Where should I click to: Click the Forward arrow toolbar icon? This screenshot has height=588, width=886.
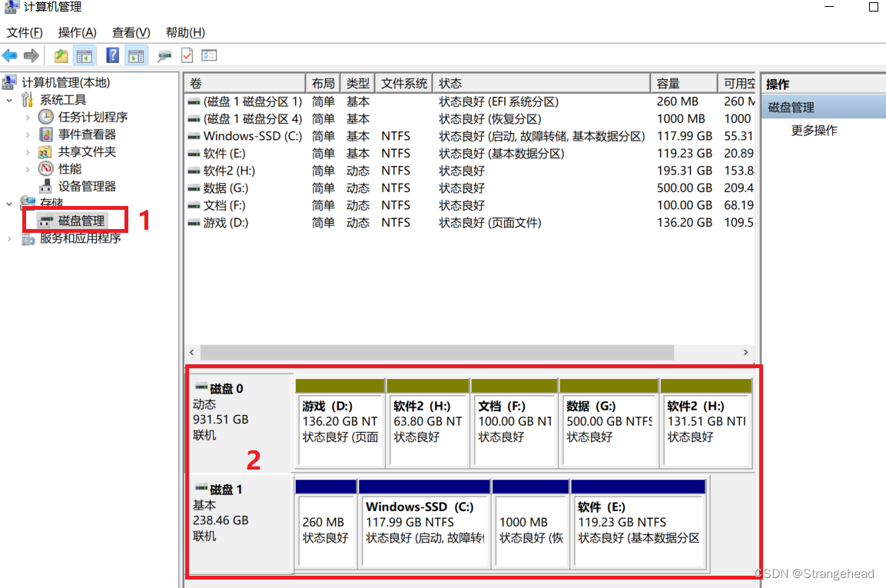tap(32, 55)
